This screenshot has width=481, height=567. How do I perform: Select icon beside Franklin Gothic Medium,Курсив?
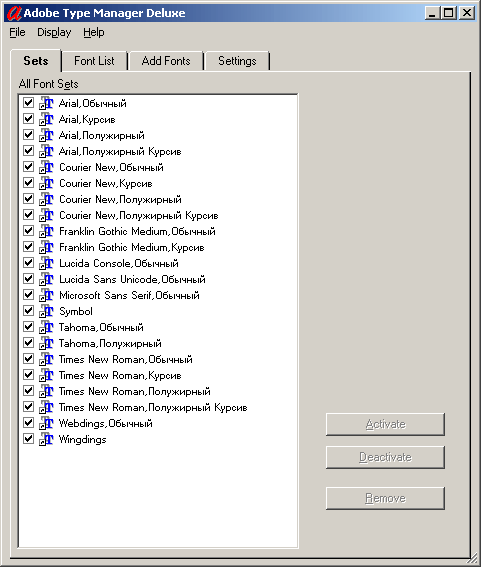46,247
